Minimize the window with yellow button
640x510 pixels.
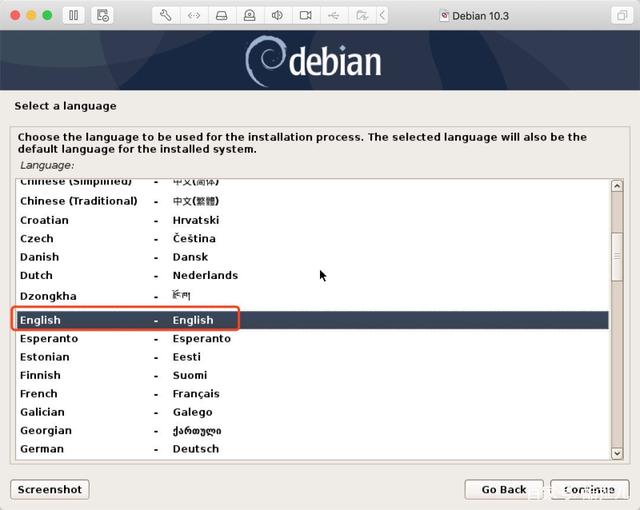click(x=31, y=16)
